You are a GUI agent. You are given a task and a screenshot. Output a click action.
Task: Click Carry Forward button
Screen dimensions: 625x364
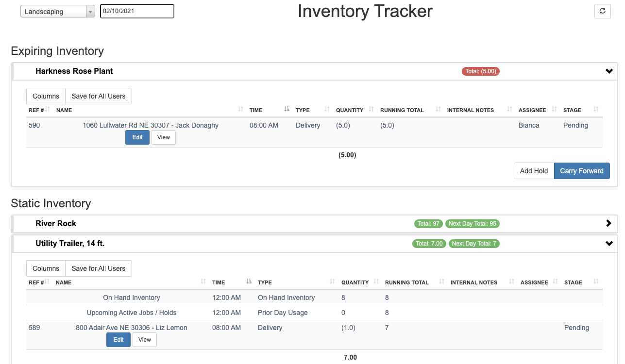tap(581, 171)
